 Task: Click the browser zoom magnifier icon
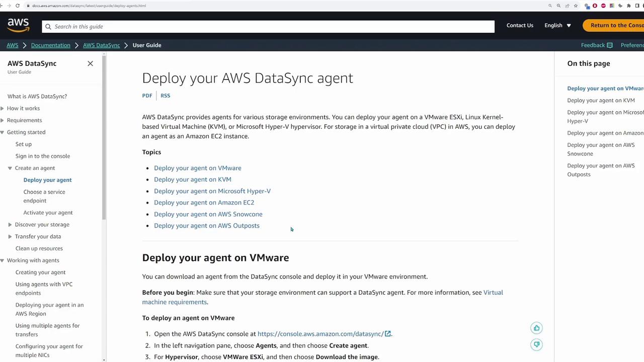(x=558, y=6)
